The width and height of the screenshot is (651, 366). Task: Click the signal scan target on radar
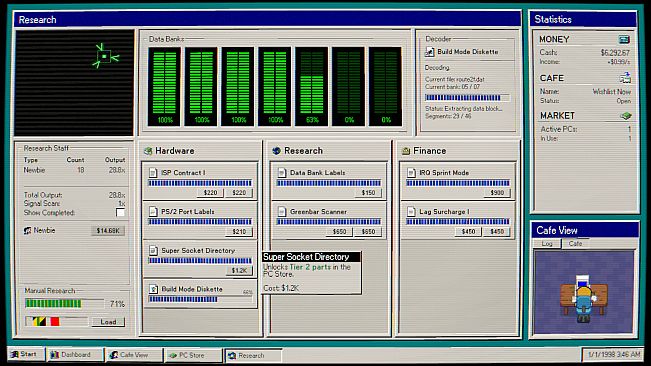click(x=105, y=56)
